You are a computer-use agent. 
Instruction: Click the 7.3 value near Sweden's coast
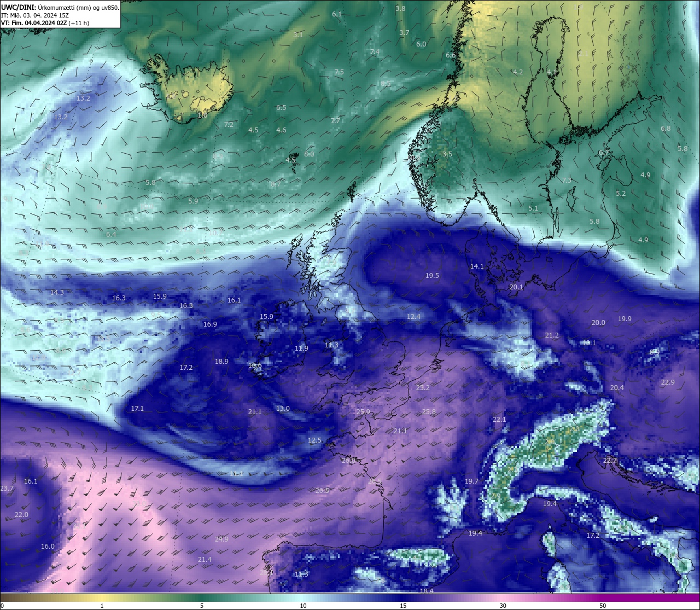click(567, 180)
